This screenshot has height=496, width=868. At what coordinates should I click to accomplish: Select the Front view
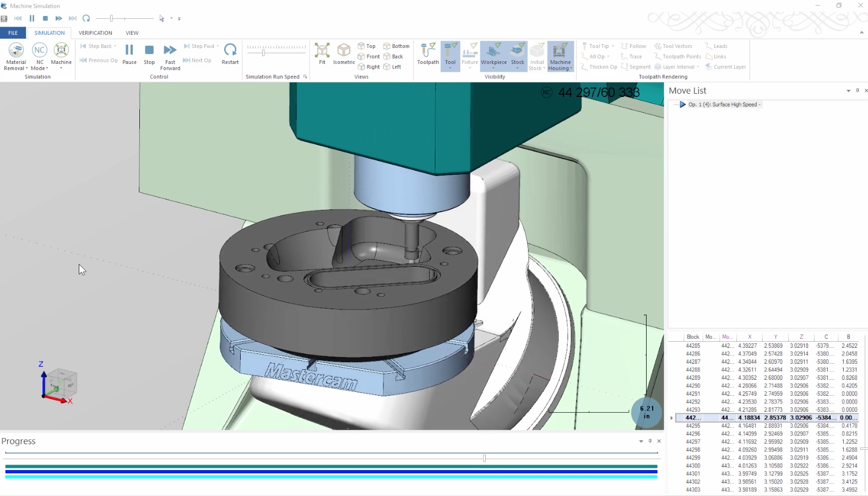(369, 57)
